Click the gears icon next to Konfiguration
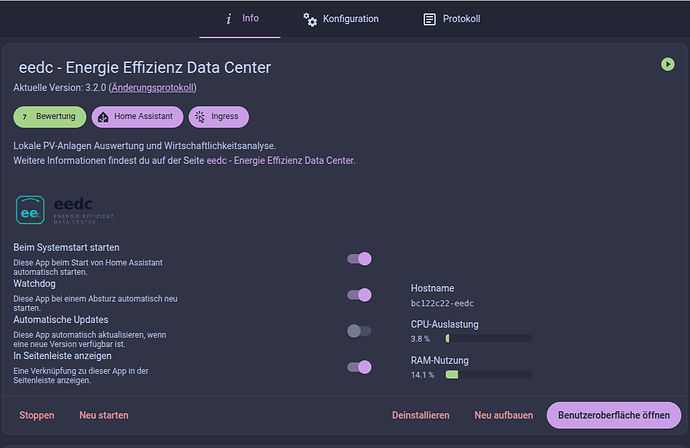This screenshot has width=690, height=448. pos(310,19)
